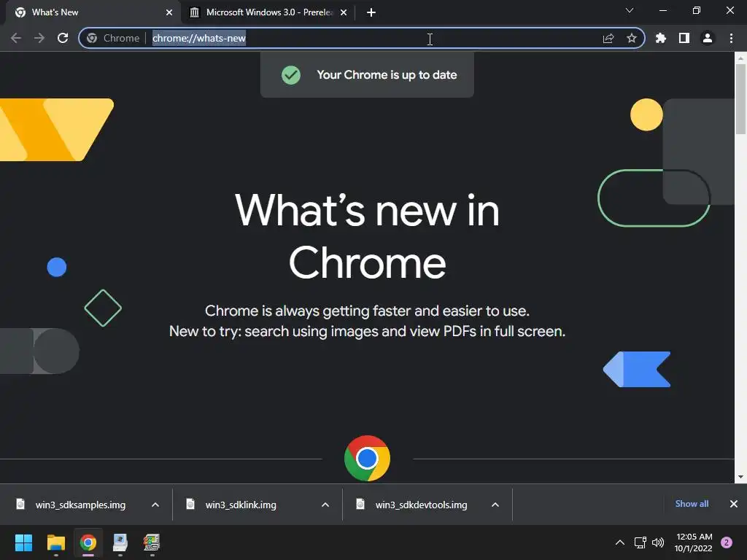The image size is (747, 560).
Task: Open the computer app taskbar icon
Action: tap(120, 542)
